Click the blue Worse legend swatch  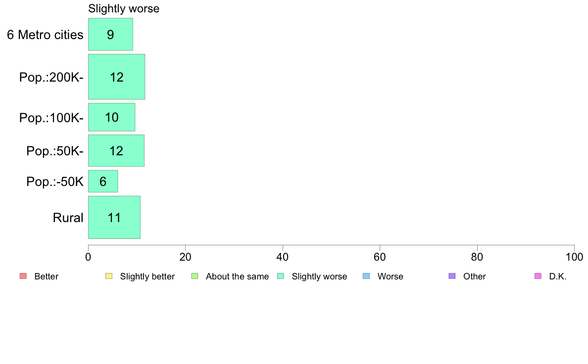(366, 276)
